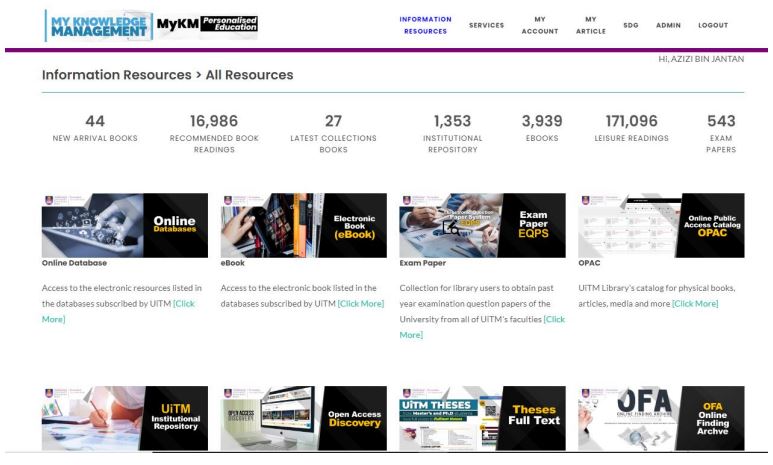
Task: Click the 1,353 Institutional Repository stat
Action: click(x=453, y=134)
